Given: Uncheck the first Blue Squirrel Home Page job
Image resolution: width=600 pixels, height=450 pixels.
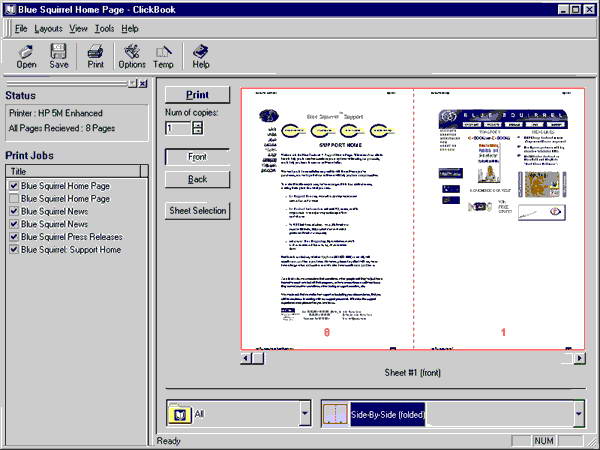Looking at the screenshot, I should pyautogui.click(x=14, y=186).
